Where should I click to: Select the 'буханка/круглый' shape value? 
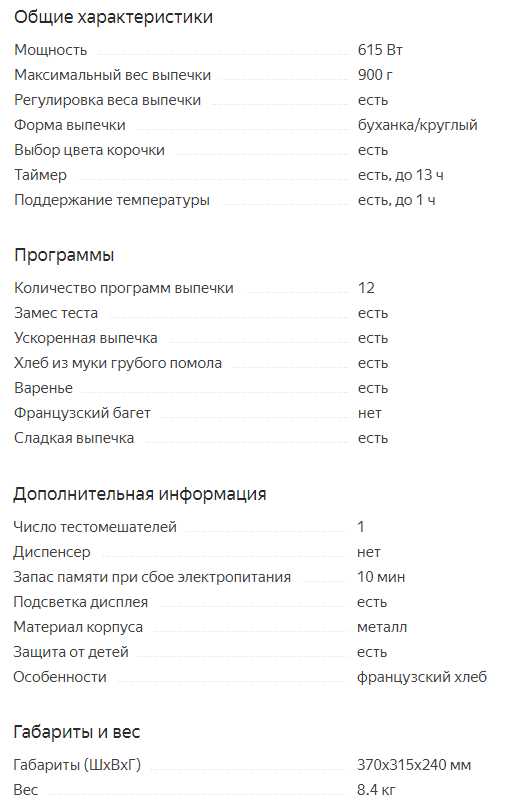[418, 125]
